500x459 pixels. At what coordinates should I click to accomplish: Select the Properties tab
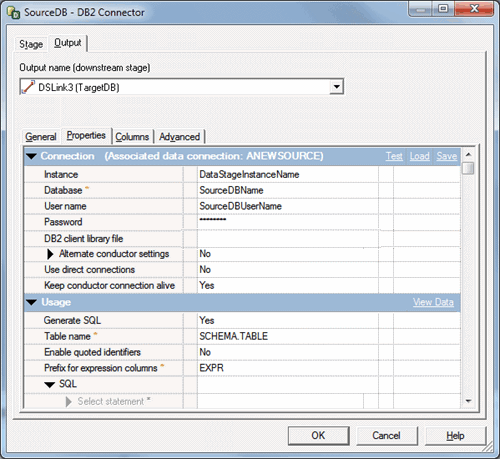(x=86, y=135)
